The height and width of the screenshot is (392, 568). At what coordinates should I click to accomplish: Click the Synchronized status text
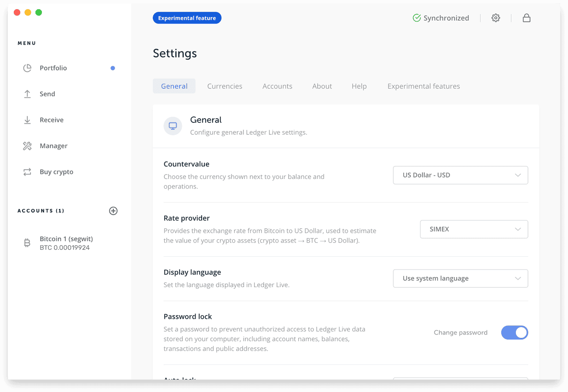click(x=446, y=18)
